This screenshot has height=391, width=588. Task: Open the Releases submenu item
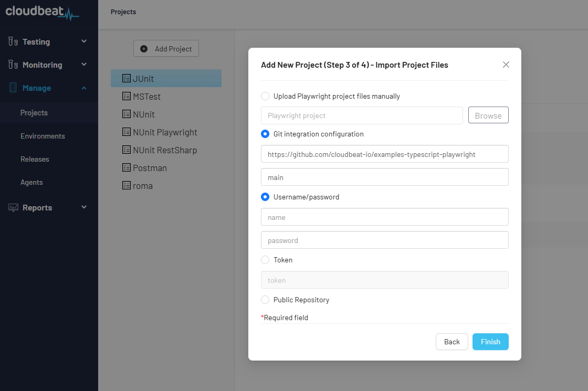coord(35,160)
